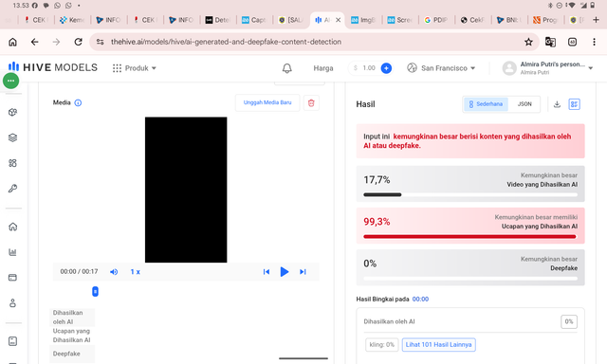Add credit with blue plus button

tap(386, 68)
